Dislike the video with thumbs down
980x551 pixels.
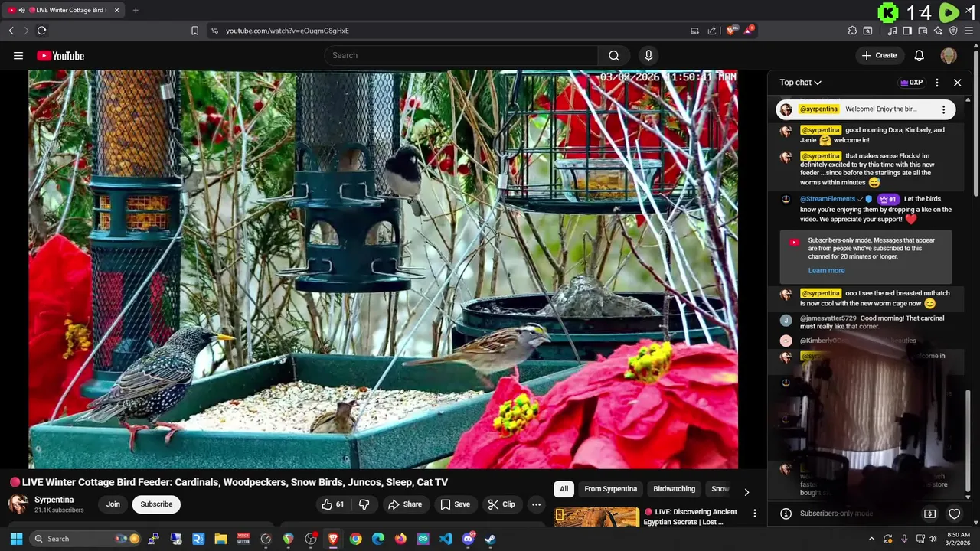pos(364,504)
